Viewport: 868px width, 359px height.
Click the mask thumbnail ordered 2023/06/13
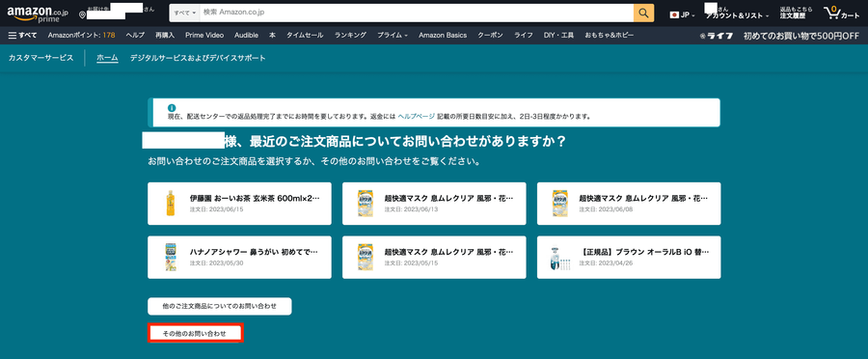366,204
